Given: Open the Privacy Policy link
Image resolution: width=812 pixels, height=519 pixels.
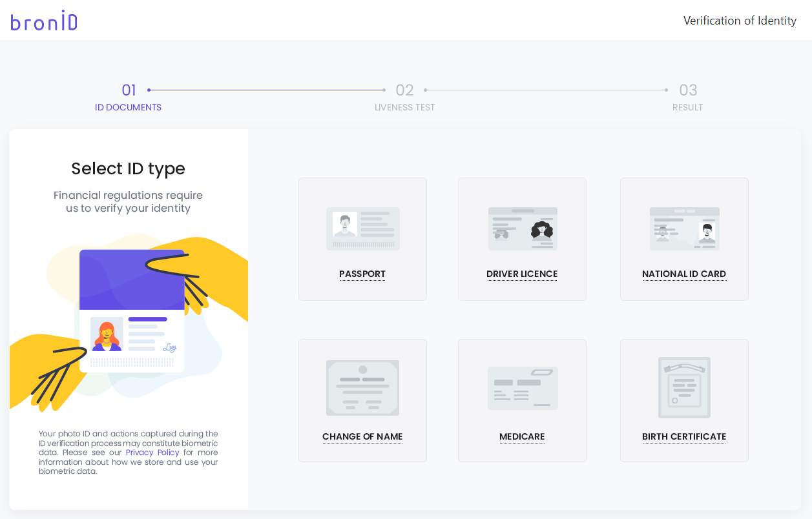Looking at the screenshot, I should (152, 452).
